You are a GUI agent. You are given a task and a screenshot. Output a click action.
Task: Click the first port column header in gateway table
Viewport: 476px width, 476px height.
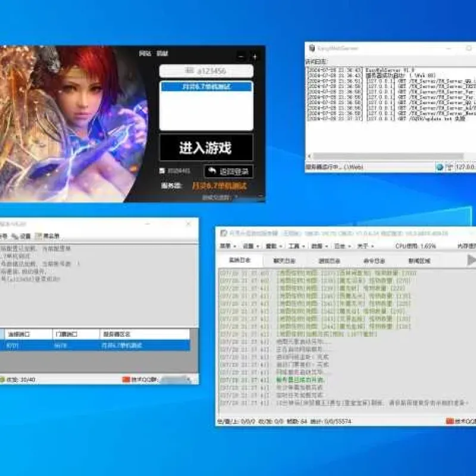28,334
